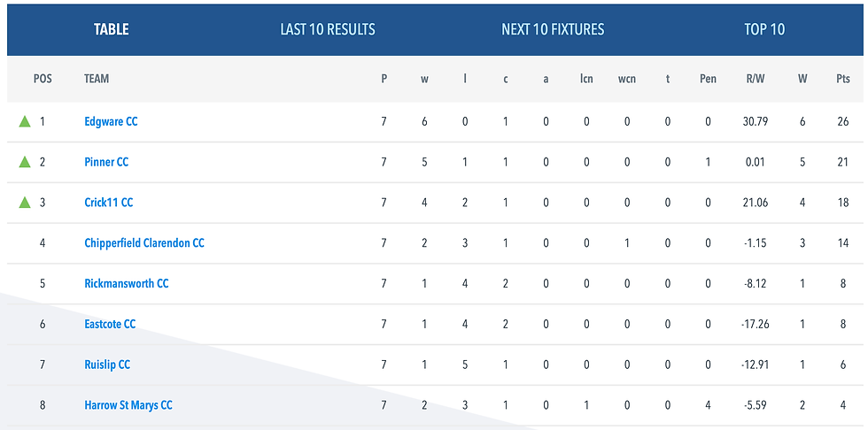
Task: Open the LAST 10 RESULTS tab
Action: click(x=328, y=29)
